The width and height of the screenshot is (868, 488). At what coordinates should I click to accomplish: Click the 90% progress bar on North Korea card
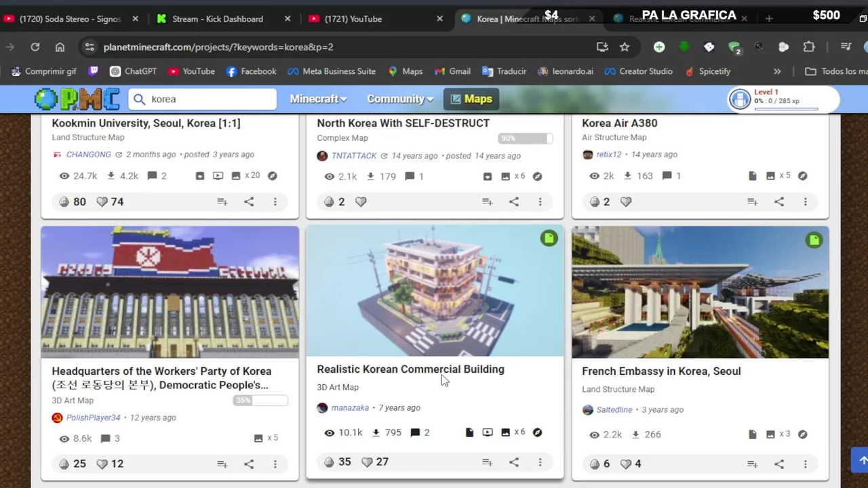(x=526, y=138)
